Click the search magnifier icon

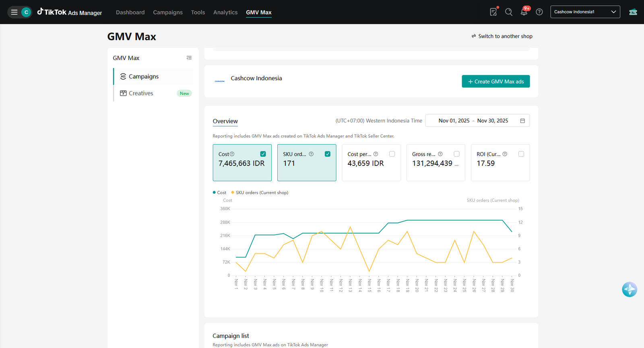[509, 12]
